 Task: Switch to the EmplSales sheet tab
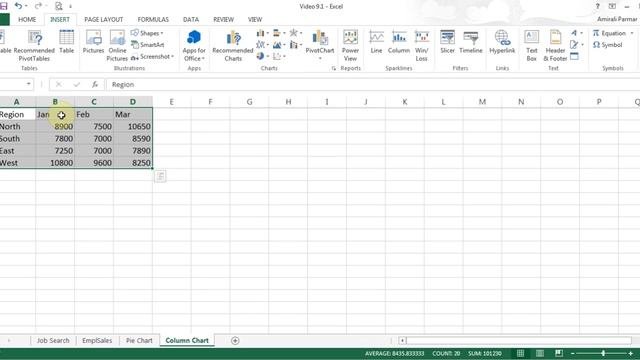pos(97,340)
